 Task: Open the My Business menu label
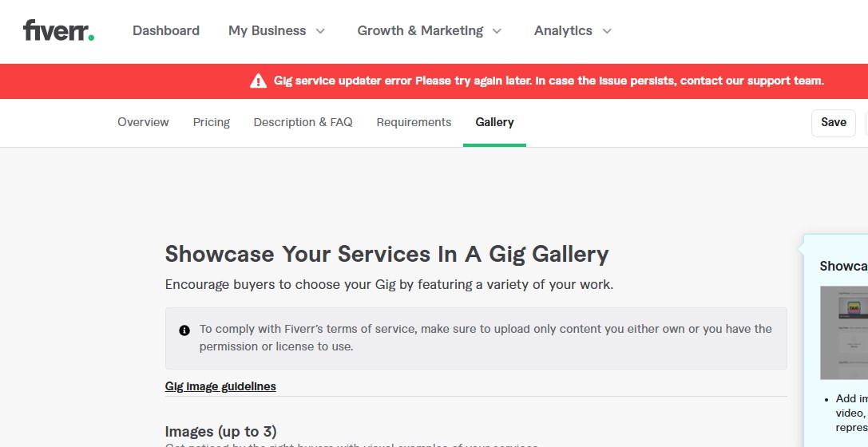pos(267,30)
